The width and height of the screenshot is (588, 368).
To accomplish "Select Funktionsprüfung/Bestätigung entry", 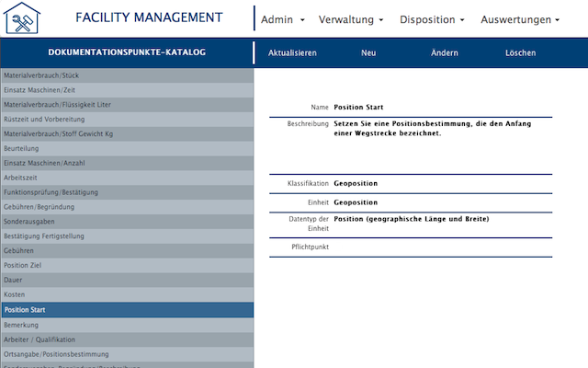I will pyautogui.click(x=127, y=192).
